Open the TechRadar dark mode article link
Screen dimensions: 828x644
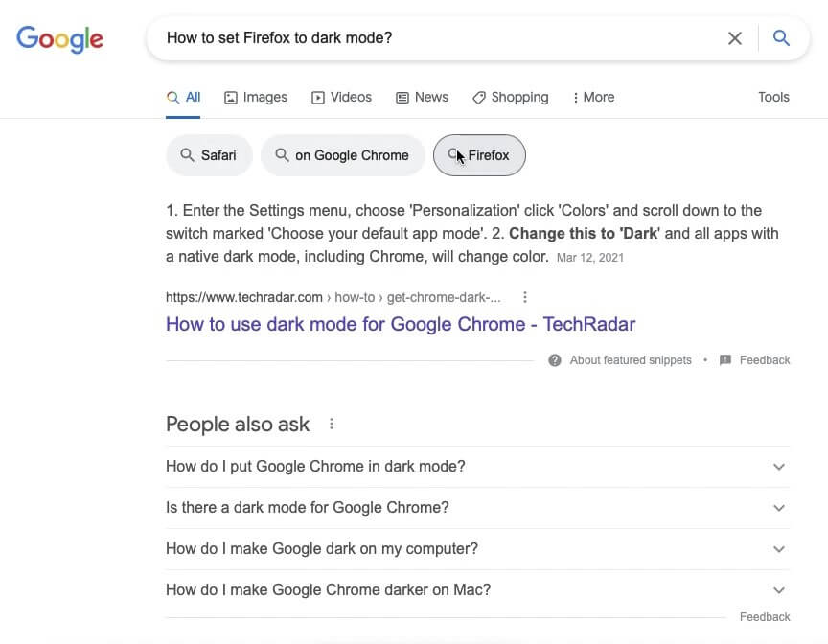click(x=401, y=324)
